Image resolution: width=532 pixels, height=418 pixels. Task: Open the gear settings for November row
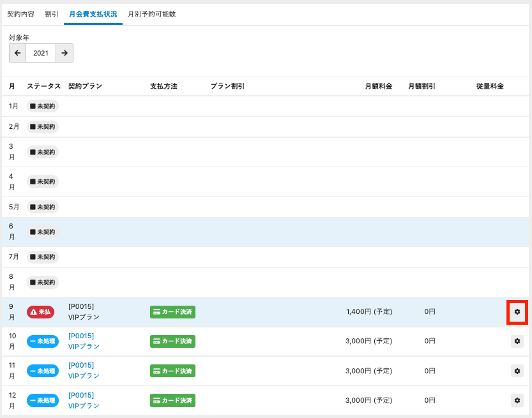click(517, 371)
